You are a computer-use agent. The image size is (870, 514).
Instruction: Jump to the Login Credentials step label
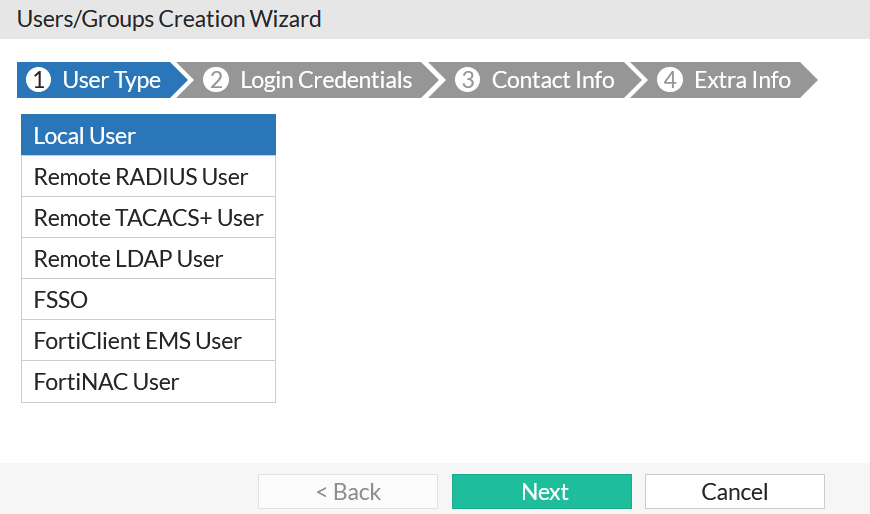[326, 81]
